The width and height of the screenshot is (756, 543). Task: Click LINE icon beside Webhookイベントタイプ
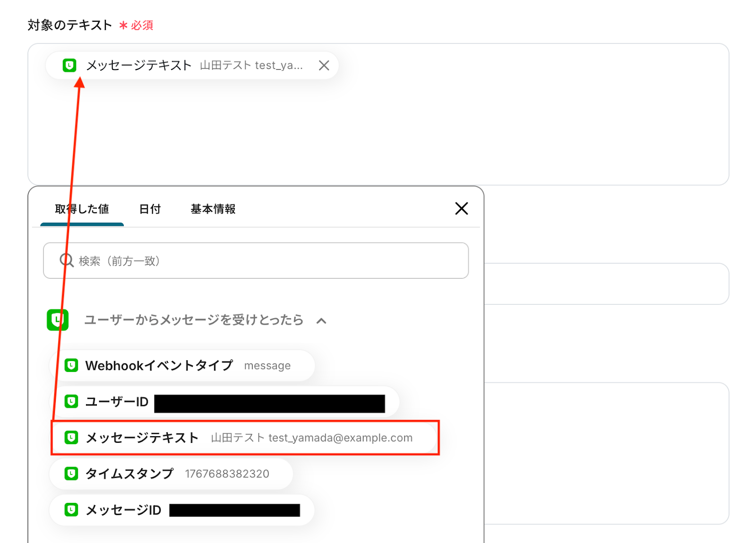tap(71, 365)
